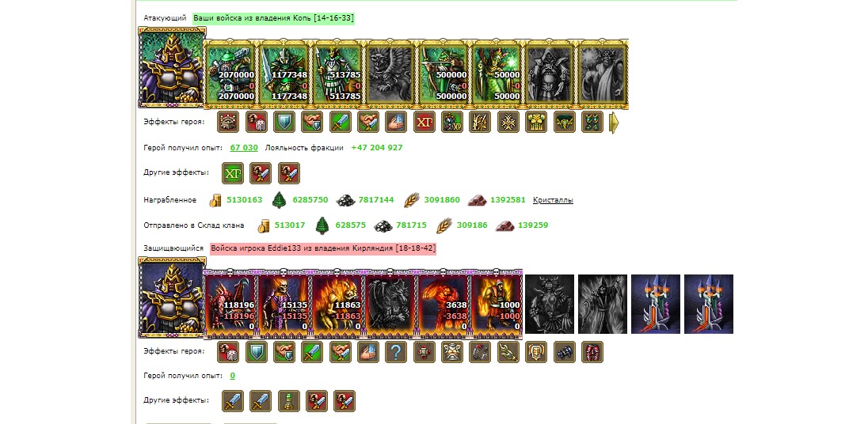Select the defender unit card showing 118196

coord(230,302)
